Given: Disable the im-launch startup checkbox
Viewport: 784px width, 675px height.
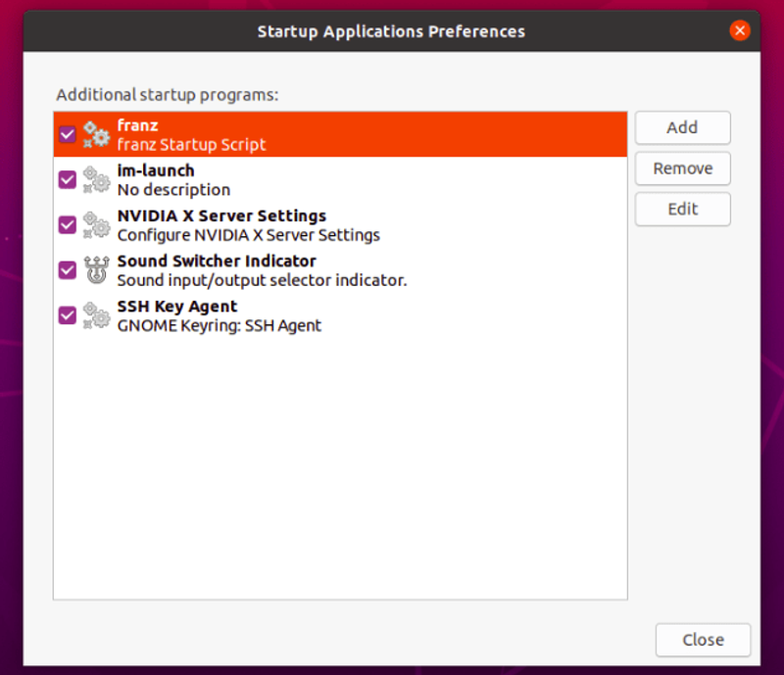Looking at the screenshot, I should 68,180.
